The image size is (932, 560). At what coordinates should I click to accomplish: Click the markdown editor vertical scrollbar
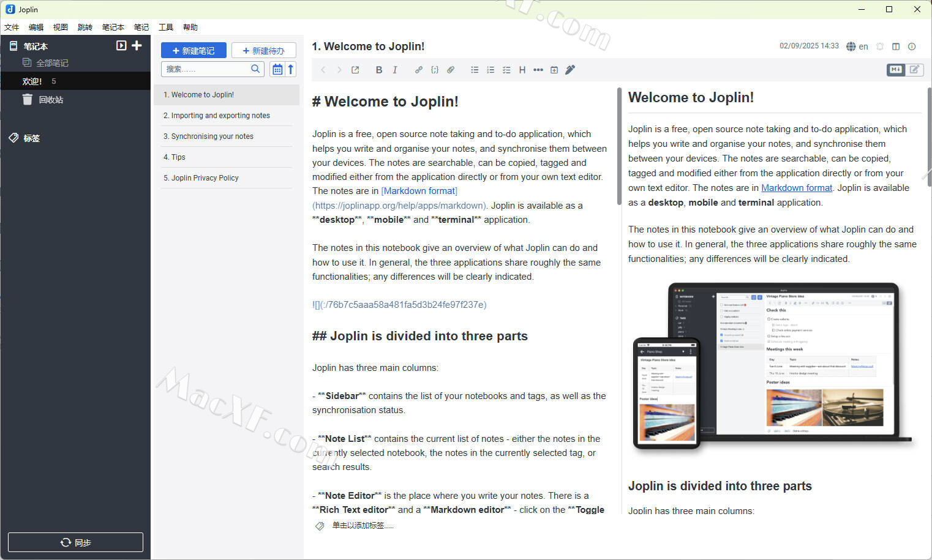(619, 147)
